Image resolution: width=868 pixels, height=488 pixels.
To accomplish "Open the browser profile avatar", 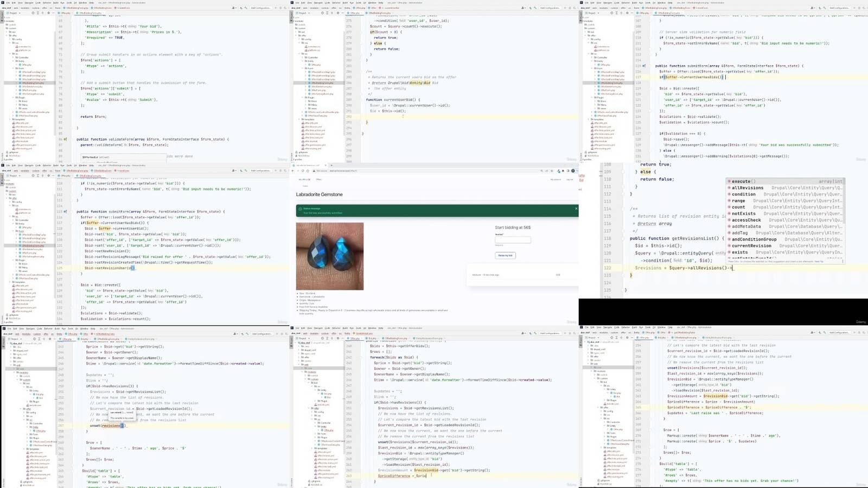I will point(573,171).
